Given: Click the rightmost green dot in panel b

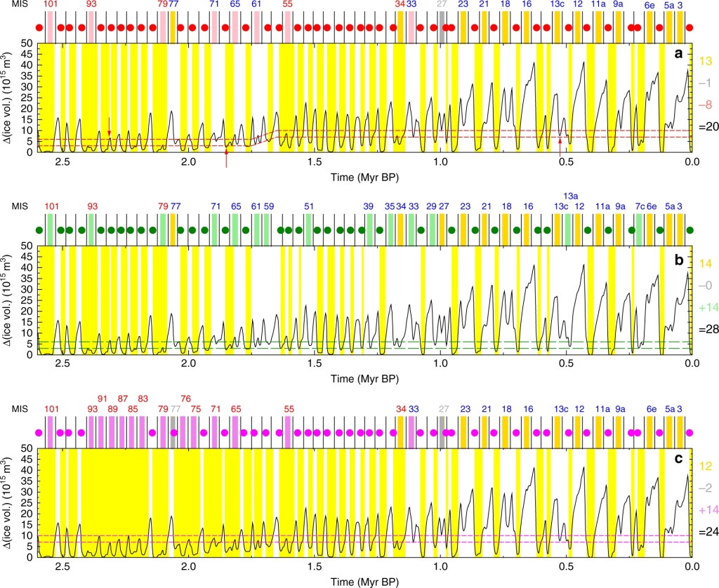Looking at the screenshot, I should point(690,230).
